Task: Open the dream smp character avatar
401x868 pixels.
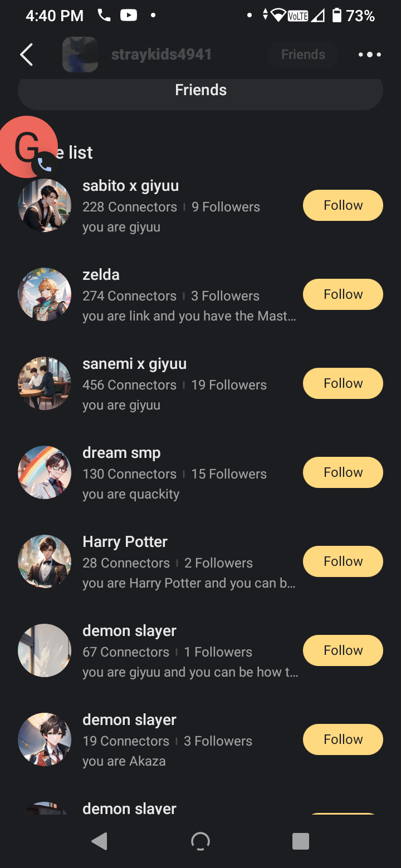Action: (45, 472)
